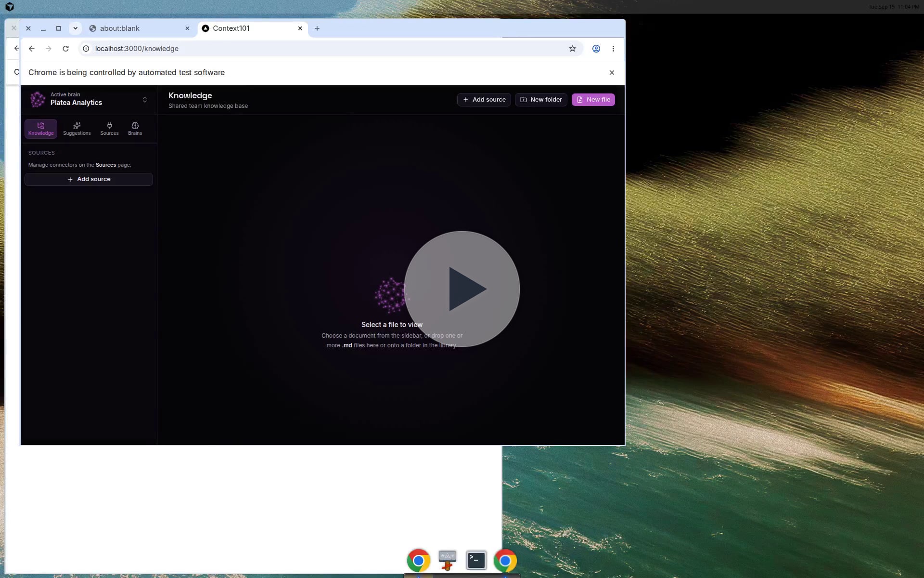Open the network tool icon in the dock

(x=448, y=560)
